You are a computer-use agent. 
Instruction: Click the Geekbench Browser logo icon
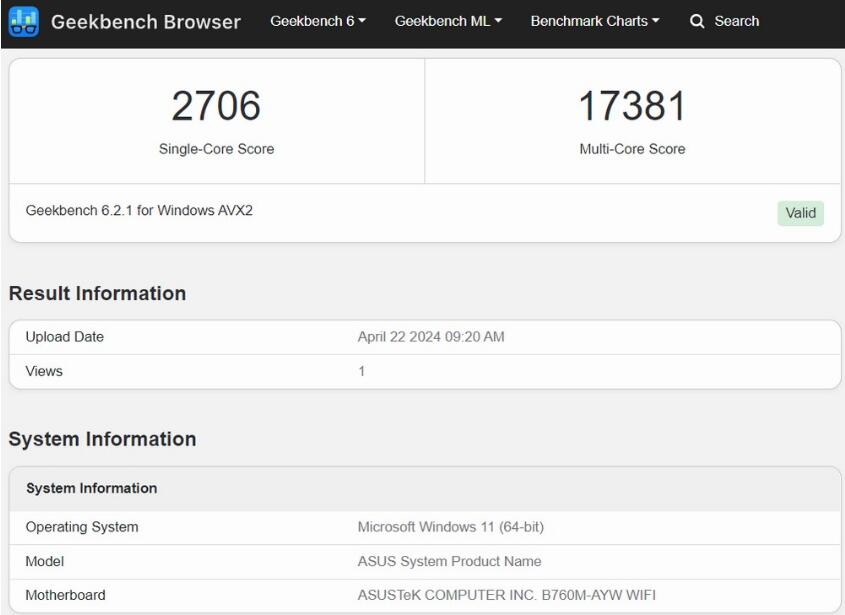coord(23,20)
